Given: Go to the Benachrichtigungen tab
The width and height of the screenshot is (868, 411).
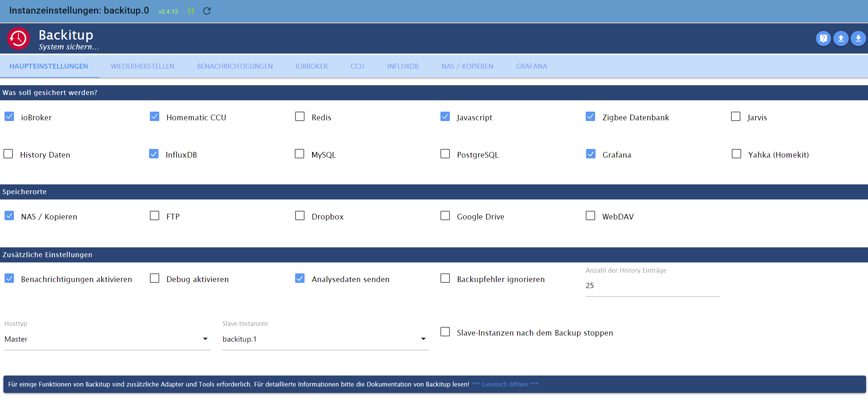Looking at the screenshot, I should click(235, 66).
